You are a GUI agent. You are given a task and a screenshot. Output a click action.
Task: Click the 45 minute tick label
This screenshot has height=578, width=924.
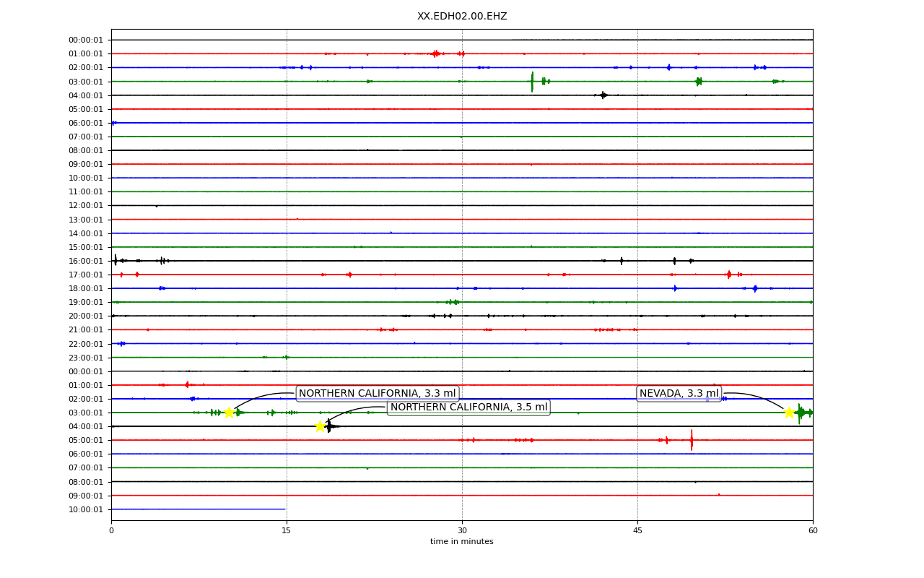[637, 530]
